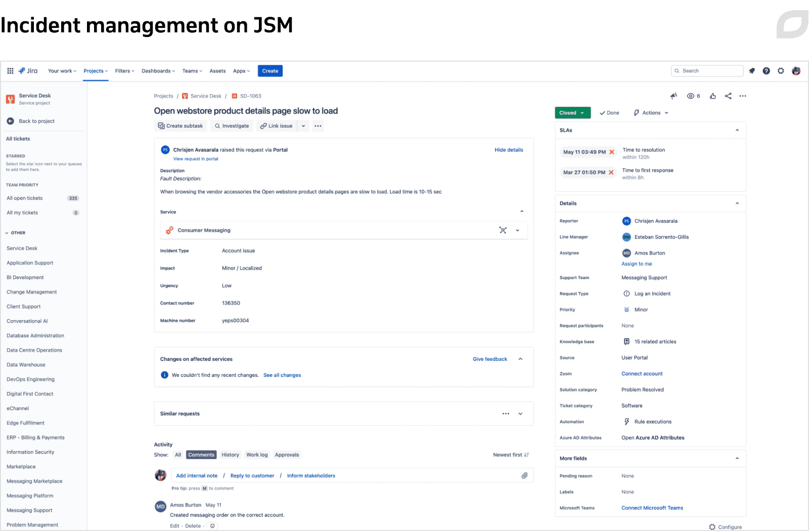Click Add internal note
809x532 pixels.
pyautogui.click(x=197, y=475)
